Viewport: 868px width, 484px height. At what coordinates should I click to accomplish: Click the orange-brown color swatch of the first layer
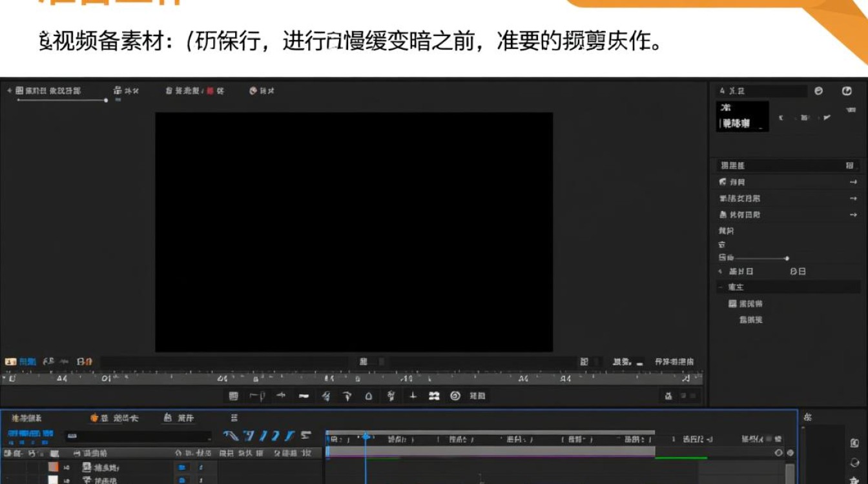click(x=53, y=467)
